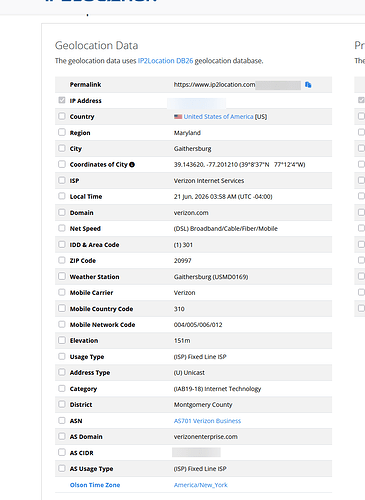This screenshot has width=365, height=500.
Task: Select the Usage Type checkbox
Action: click(x=62, y=356)
